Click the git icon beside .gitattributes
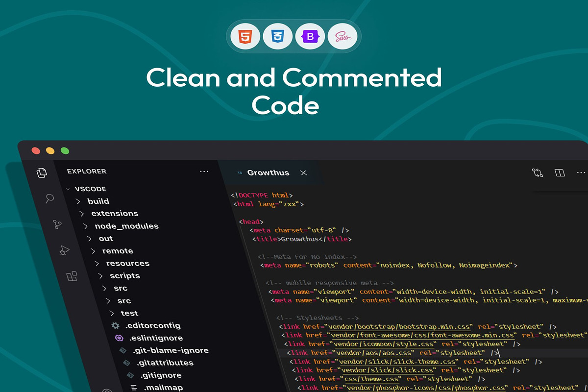Image resolution: width=588 pixels, height=392 pixels. [x=126, y=363]
